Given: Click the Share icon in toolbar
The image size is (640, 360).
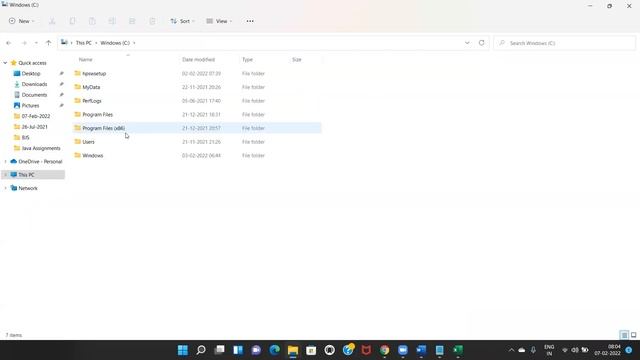Looking at the screenshot, I should pyautogui.click(x=132, y=21).
